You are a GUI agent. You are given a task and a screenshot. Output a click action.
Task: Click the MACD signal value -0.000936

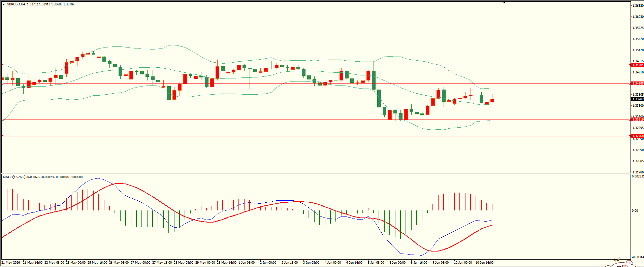(x=48, y=177)
